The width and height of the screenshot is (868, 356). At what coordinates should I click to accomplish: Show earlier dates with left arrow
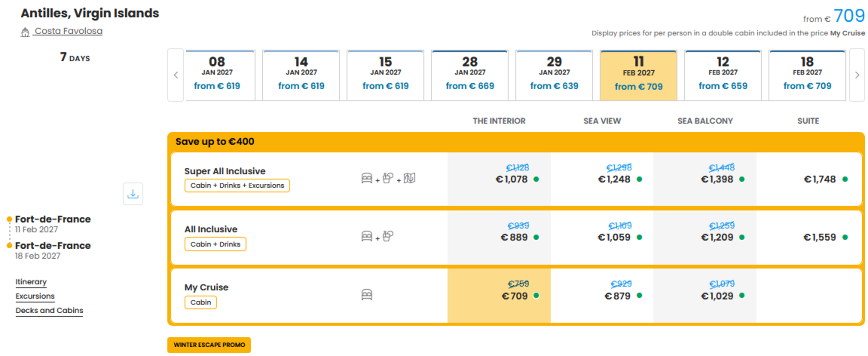[176, 75]
